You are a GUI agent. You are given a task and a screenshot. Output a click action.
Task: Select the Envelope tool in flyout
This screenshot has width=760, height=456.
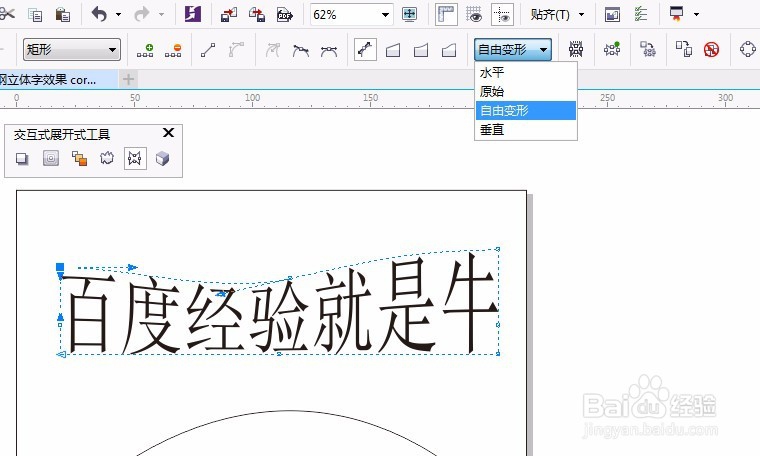tap(135, 158)
